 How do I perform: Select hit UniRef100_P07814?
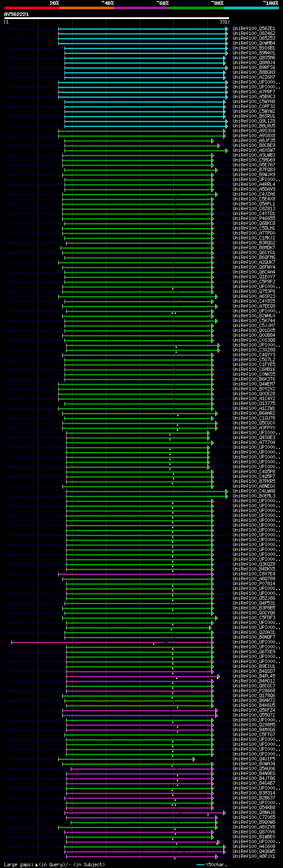(x=254, y=583)
